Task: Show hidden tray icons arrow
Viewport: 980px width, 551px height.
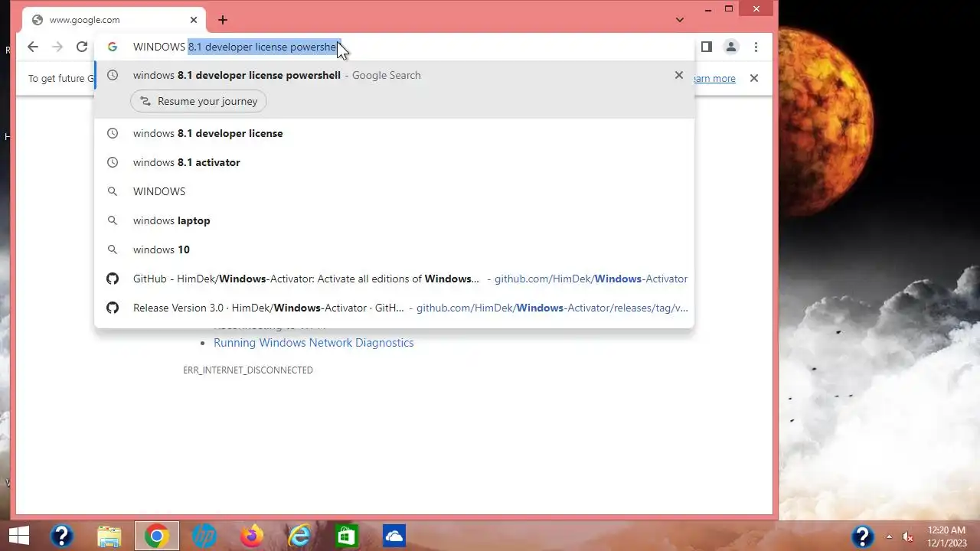Action: coord(889,536)
